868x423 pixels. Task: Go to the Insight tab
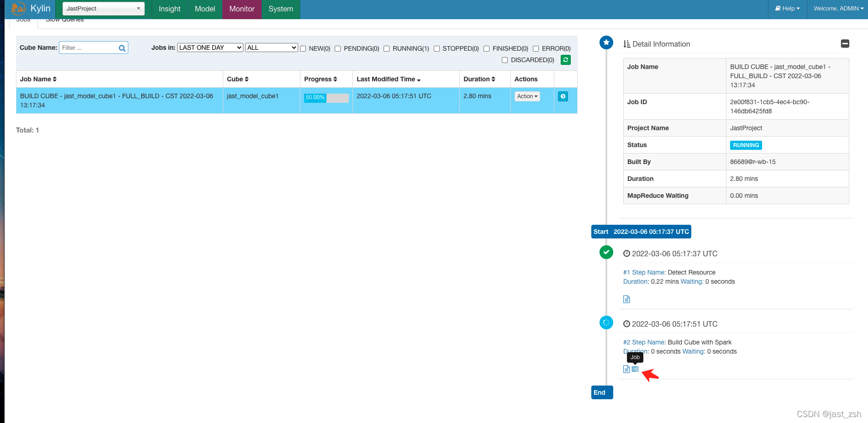169,9
